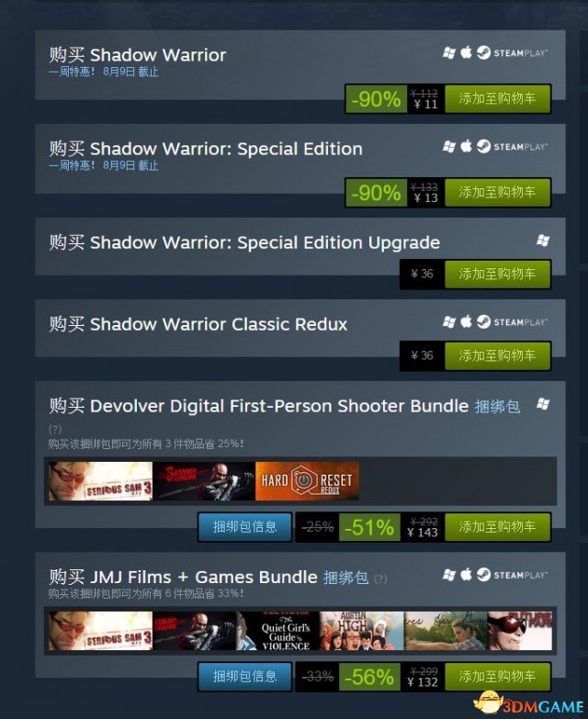Viewport: 588px width, 719px height.
Task: Add Shadow Warrior: Special Edition to cart
Action: coord(498,192)
